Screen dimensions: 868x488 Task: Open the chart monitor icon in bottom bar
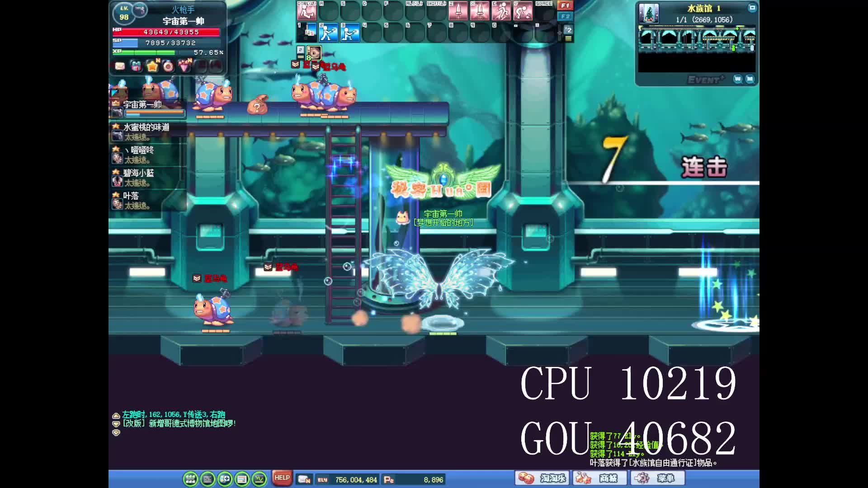tap(259, 479)
